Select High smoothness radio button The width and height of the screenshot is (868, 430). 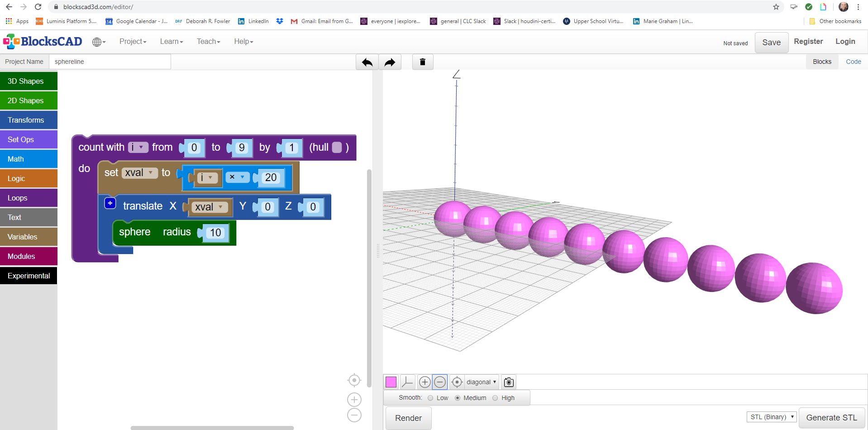coord(495,398)
